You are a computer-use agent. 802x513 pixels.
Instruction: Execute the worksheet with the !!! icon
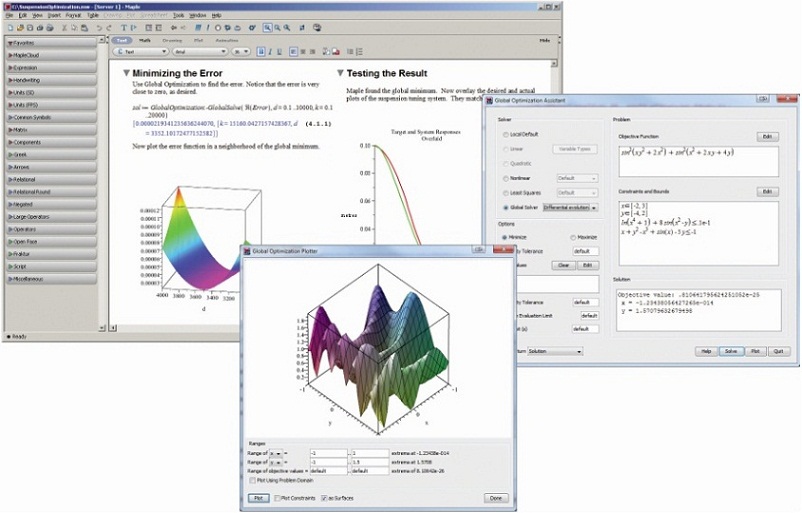(x=198, y=28)
